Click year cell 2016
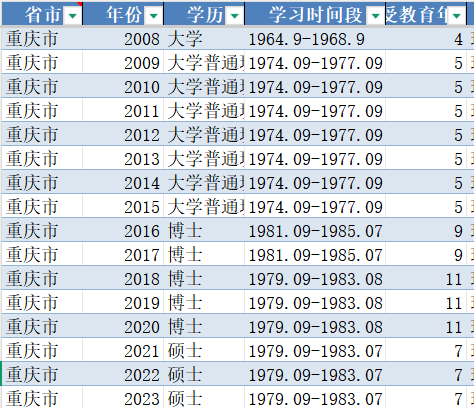Screen dimensions: 474x408 (123, 230)
